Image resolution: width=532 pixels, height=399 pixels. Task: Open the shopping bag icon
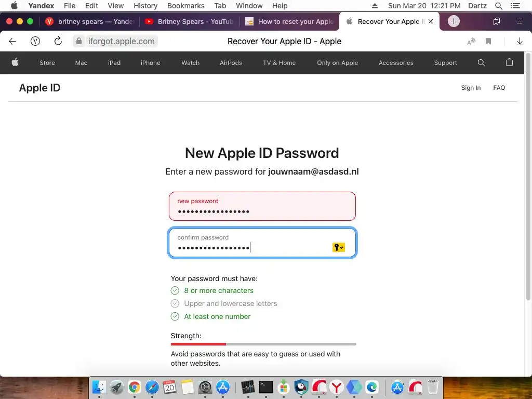point(509,62)
